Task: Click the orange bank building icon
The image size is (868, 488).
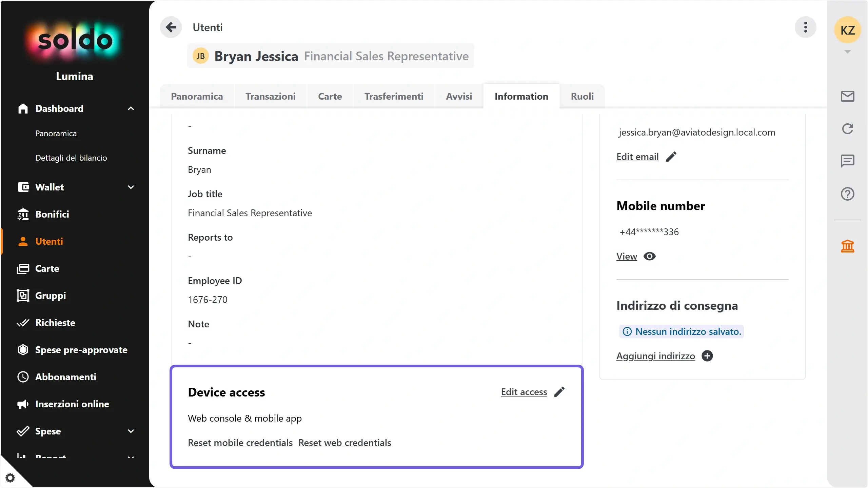Action: (x=847, y=246)
